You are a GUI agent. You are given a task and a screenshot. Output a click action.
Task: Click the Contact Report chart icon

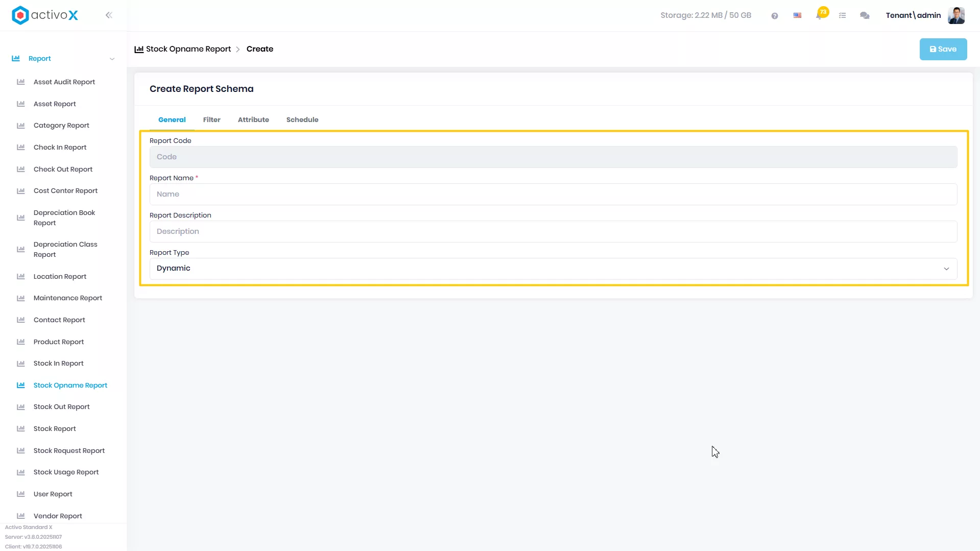[21, 320]
